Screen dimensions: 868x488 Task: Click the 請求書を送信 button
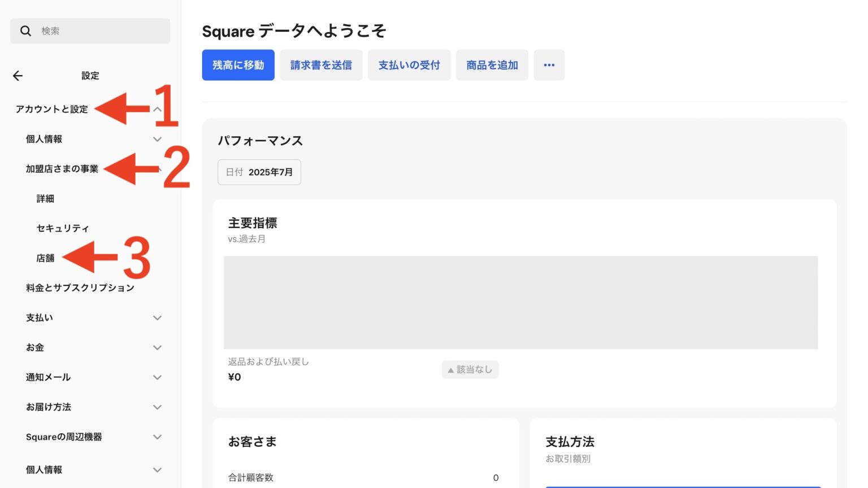coord(321,65)
